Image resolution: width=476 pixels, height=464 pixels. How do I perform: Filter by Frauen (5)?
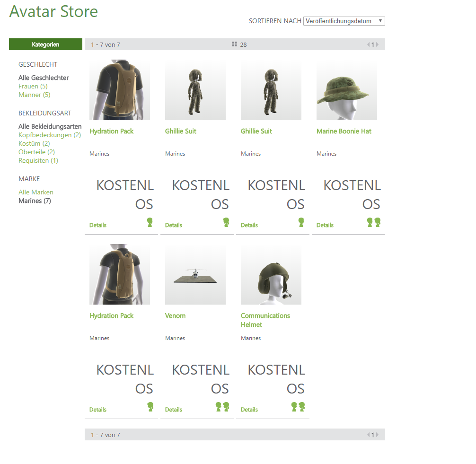click(33, 86)
